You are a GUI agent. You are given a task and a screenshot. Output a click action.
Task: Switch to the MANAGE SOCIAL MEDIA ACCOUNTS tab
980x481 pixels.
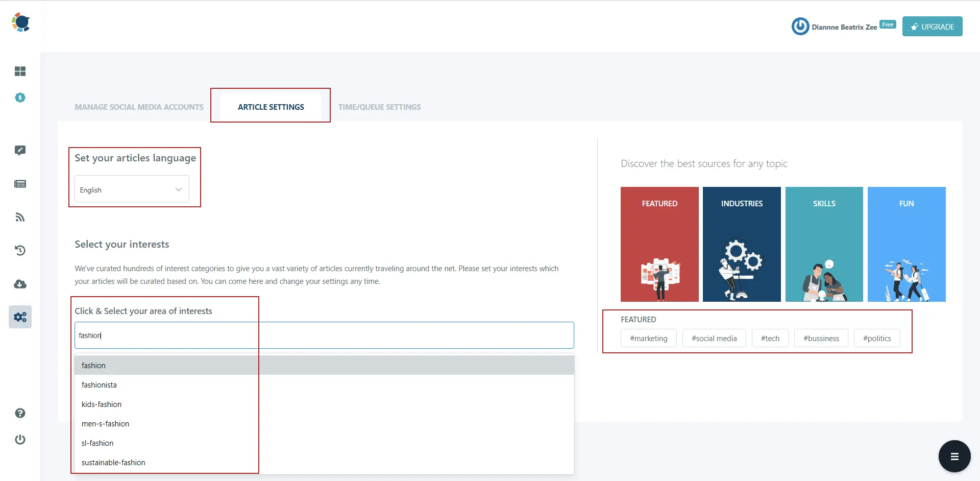[x=139, y=107]
